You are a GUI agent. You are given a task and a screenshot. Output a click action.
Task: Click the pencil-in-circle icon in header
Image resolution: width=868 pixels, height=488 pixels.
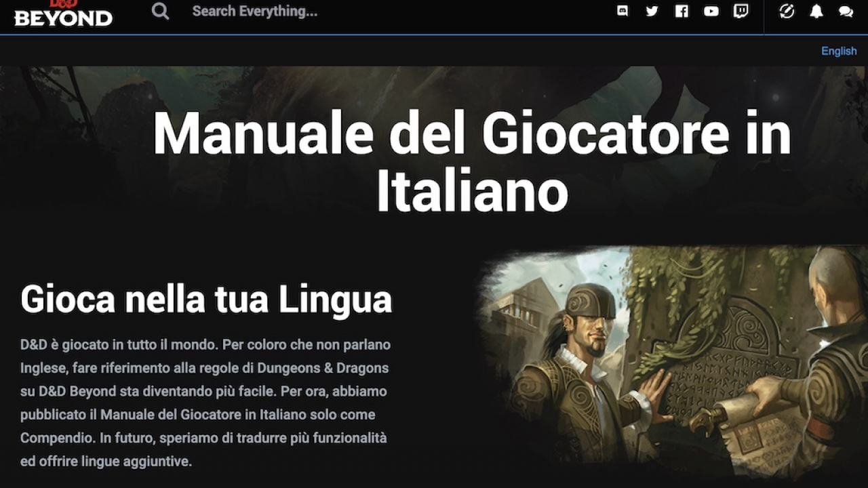click(787, 11)
